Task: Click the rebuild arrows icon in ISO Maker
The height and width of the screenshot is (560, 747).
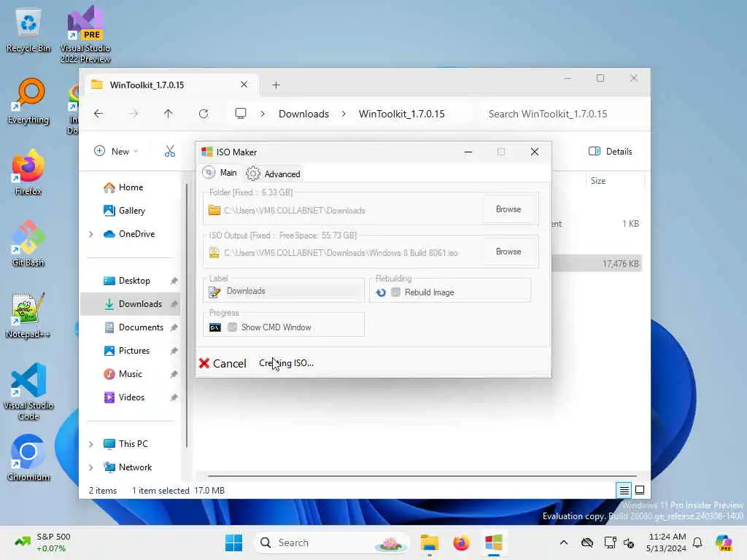Action: coord(381,292)
